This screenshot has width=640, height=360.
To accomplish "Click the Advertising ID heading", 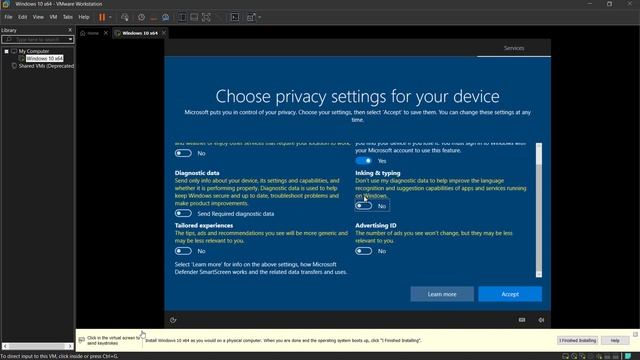I will (376, 225).
